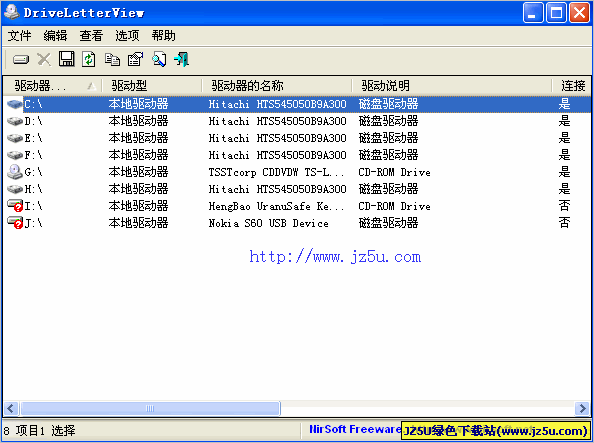The height and width of the screenshot is (443, 594).
Task: Click the left arrow of horizontal scrollbar
Action: coord(11,409)
